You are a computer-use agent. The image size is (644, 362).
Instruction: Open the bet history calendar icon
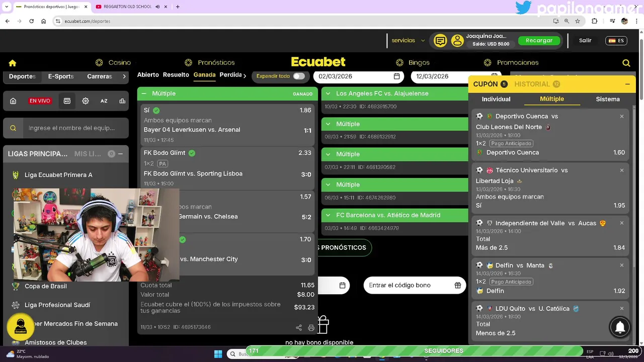click(67, 101)
